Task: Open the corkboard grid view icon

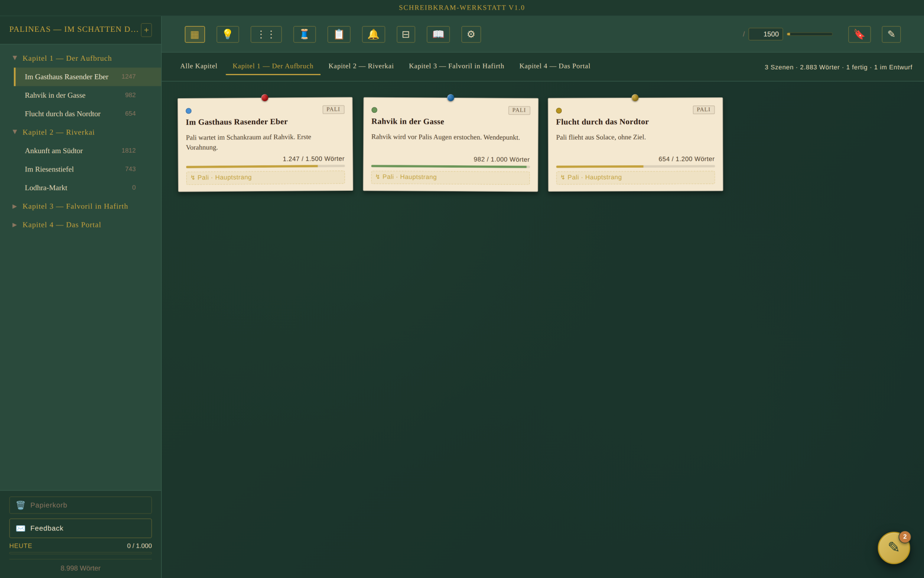Action: [x=194, y=34]
